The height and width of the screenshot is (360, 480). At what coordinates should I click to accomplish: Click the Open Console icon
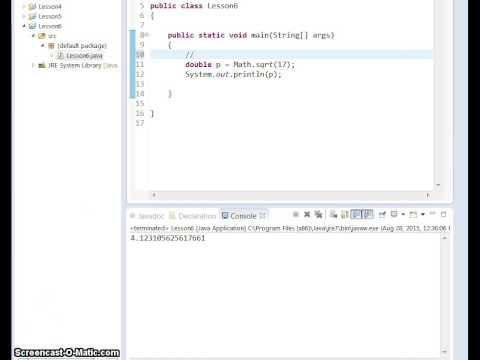[413, 214]
